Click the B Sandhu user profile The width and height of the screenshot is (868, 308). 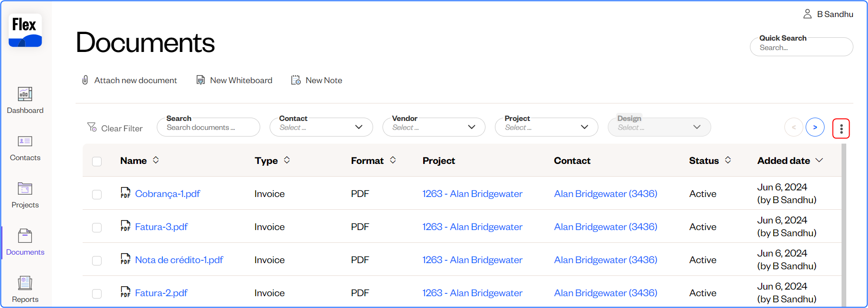click(x=828, y=14)
